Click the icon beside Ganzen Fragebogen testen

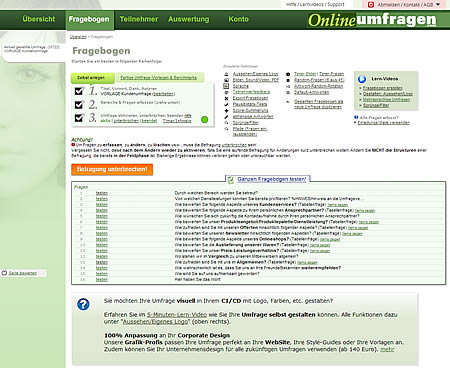pyautogui.click(x=231, y=180)
